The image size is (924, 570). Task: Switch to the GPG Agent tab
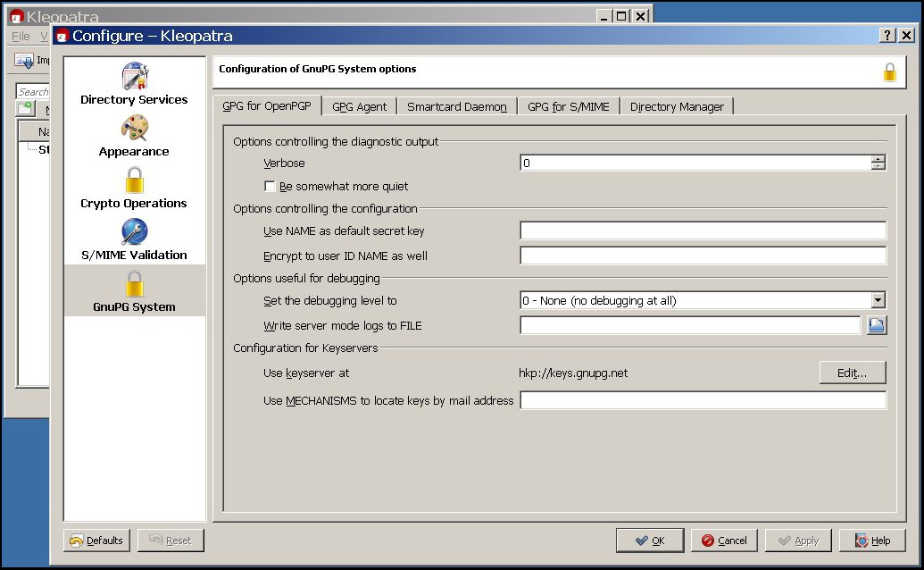coord(360,106)
